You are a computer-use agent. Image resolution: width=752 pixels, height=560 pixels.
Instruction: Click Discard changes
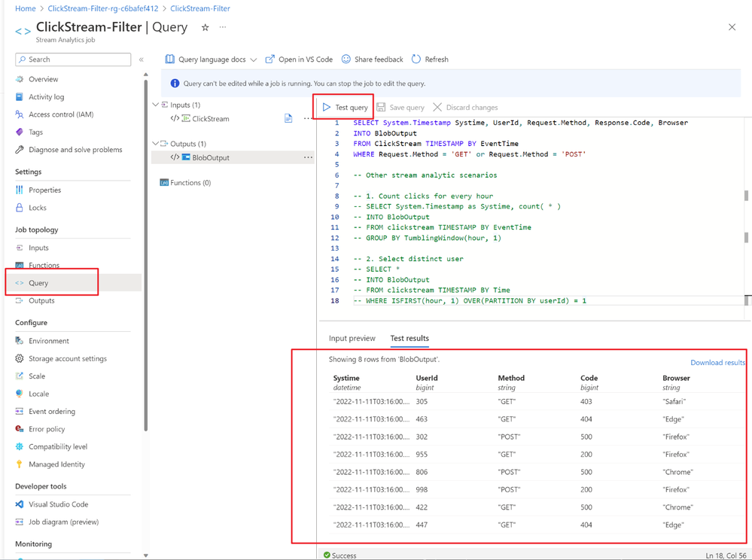click(465, 108)
